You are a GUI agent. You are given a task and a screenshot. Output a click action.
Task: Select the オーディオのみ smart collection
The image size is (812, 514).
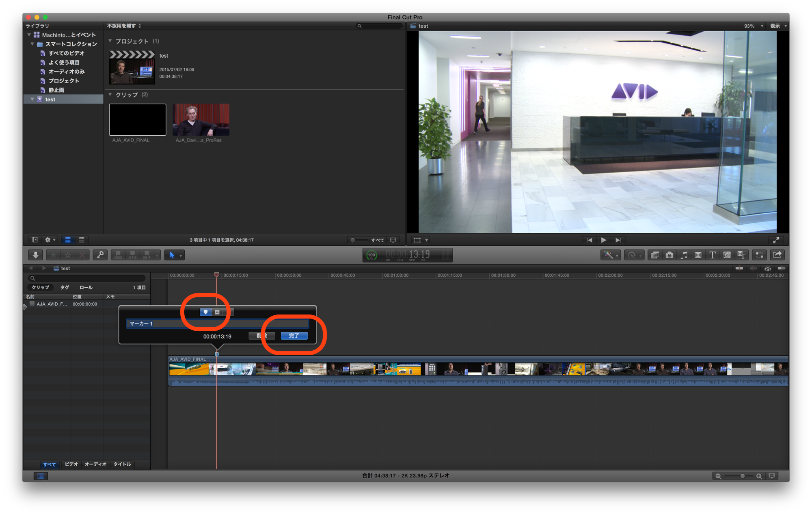(66, 72)
